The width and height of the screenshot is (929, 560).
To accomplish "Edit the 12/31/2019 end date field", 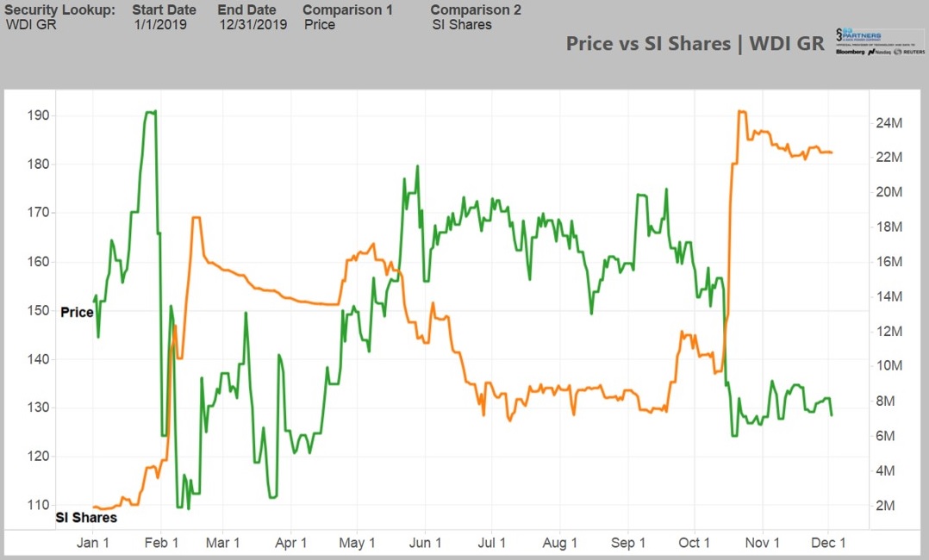I will (253, 25).
